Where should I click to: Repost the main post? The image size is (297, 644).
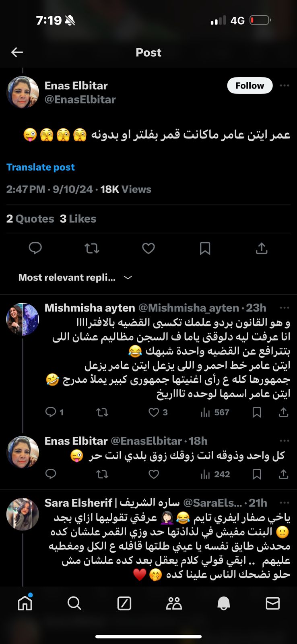92,248
